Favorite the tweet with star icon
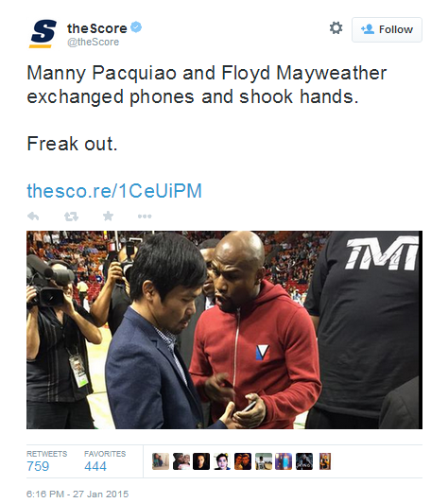 coord(108,216)
